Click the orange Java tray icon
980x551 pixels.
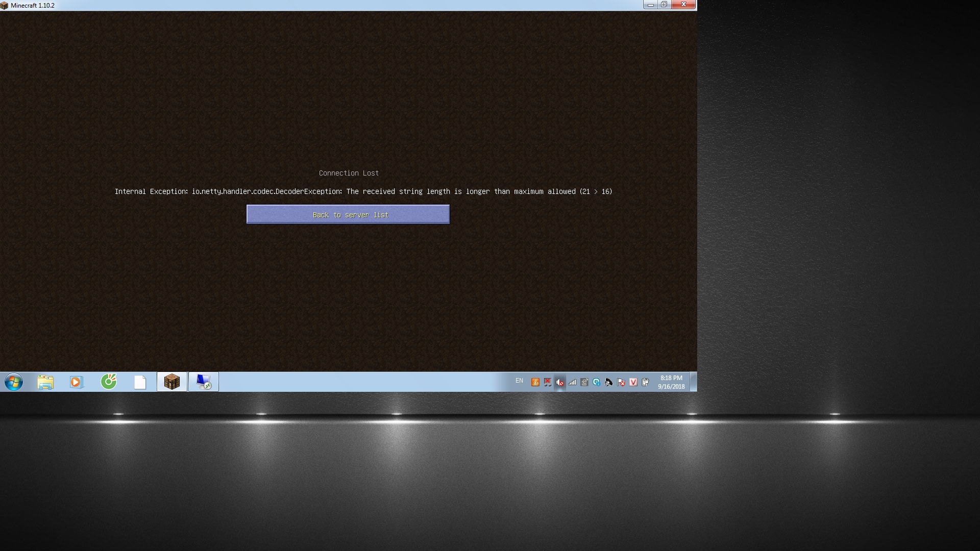click(535, 382)
